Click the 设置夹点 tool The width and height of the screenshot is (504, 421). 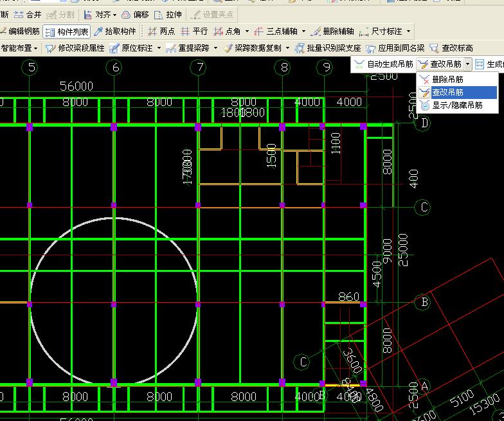pyautogui.click(x=212, y=15)
